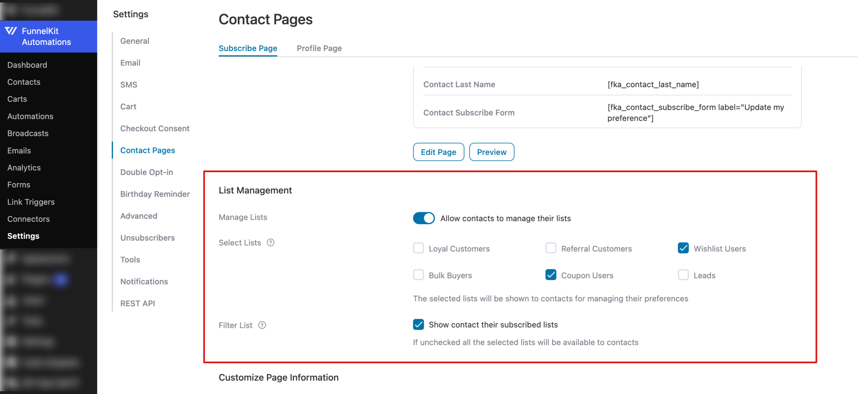Uncheck the Wishlist Users list
Image resolution: width=868 pixels, height=394 pixels.
point(683,248)
